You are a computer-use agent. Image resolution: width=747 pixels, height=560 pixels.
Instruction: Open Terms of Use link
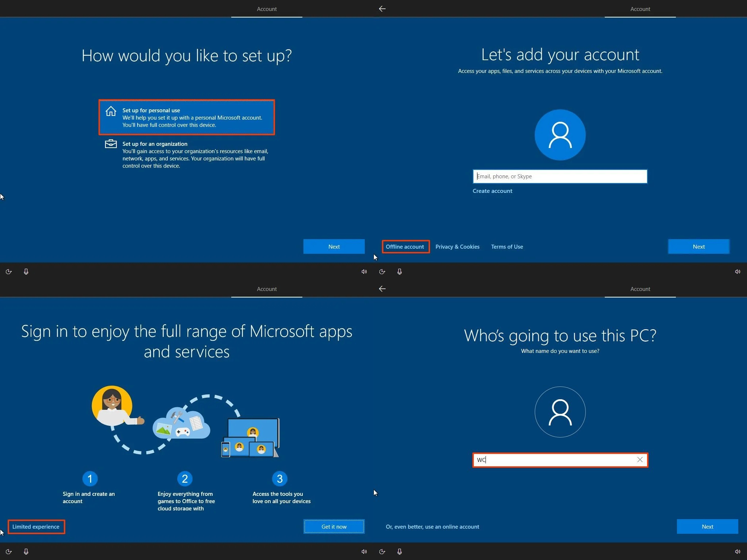(507, 247)
